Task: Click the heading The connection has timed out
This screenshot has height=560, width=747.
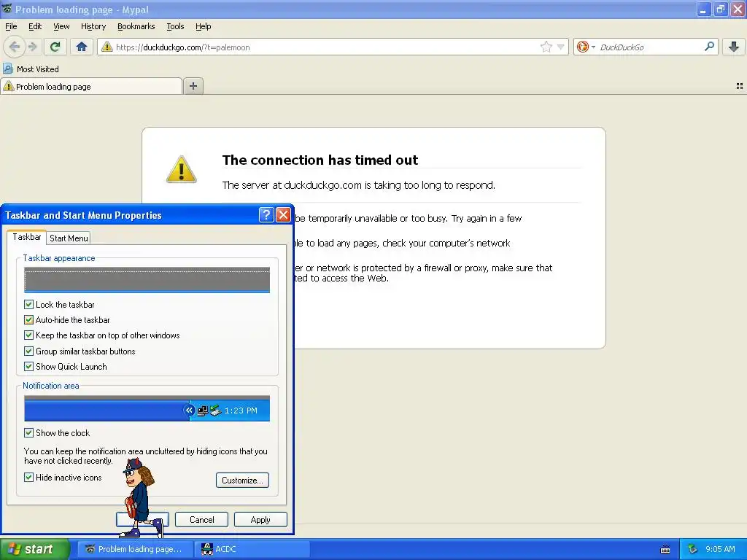Action: point(320,160)
